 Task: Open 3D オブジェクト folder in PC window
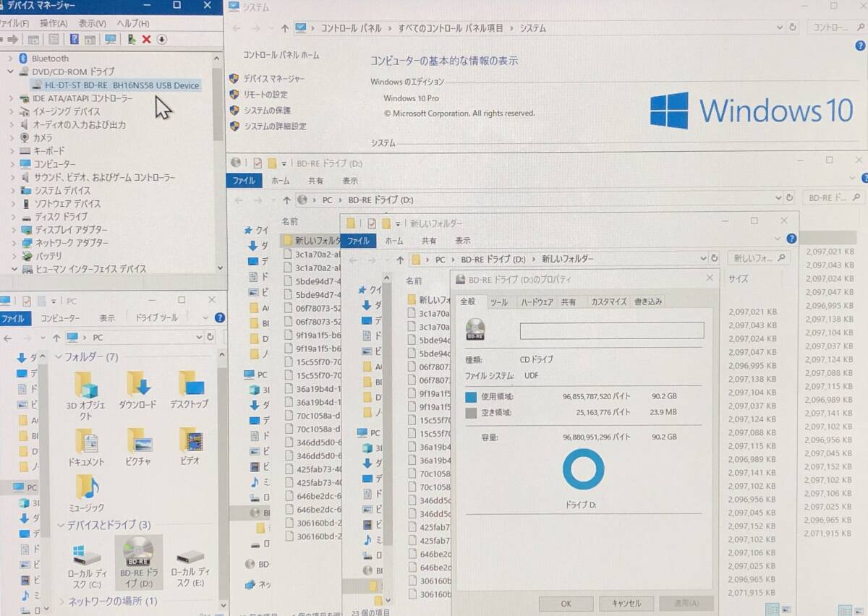coord(86,395)
